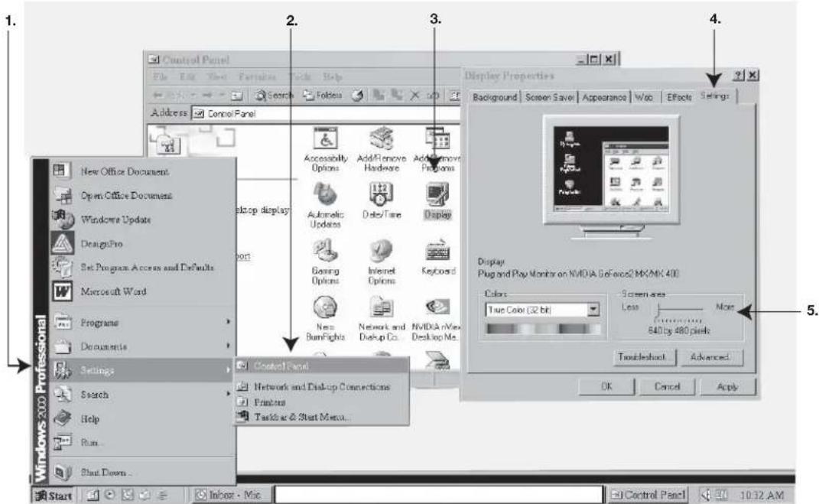Open the Colors dropdown True Color (32 bit)
Screen dimensions: 819x504
[542, 310]
